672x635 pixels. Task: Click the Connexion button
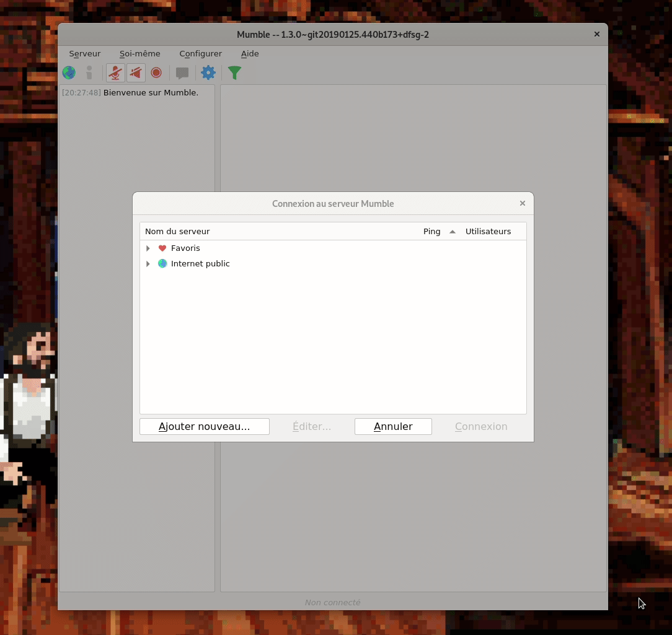481,426
